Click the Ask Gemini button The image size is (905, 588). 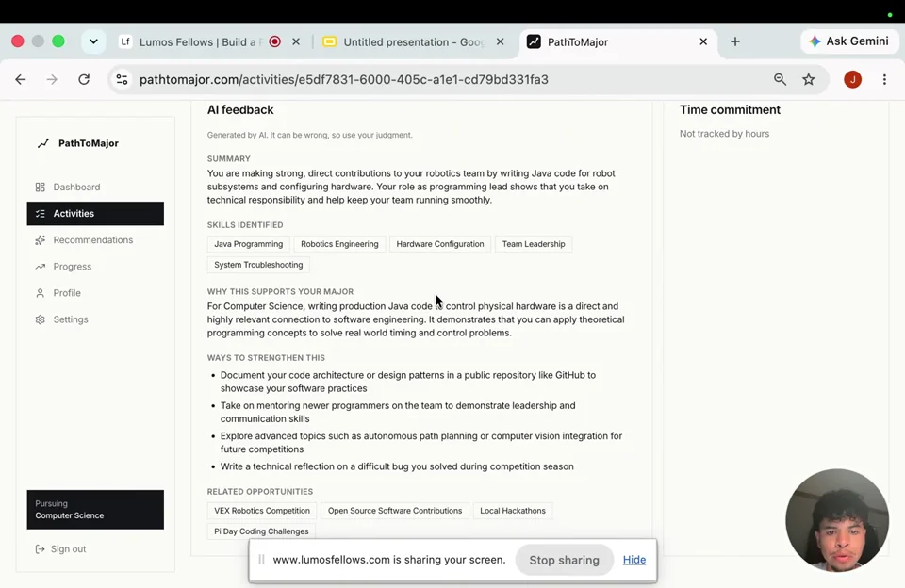point(848,41)
